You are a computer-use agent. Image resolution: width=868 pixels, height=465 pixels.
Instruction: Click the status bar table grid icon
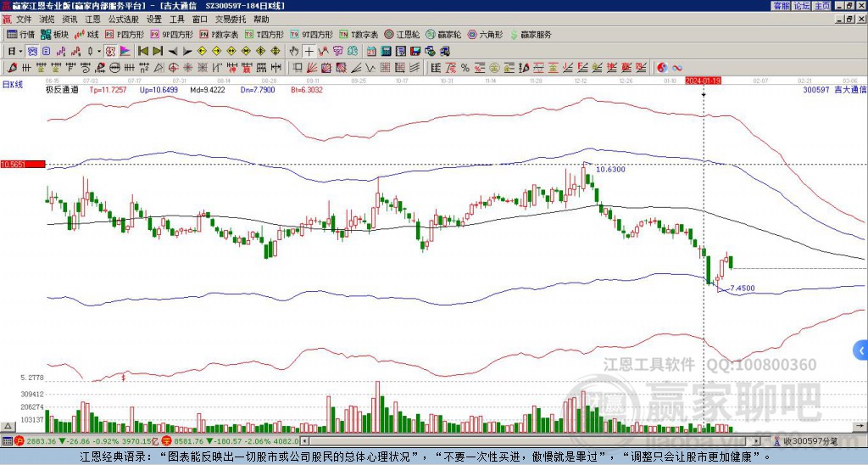pos(7,441)
